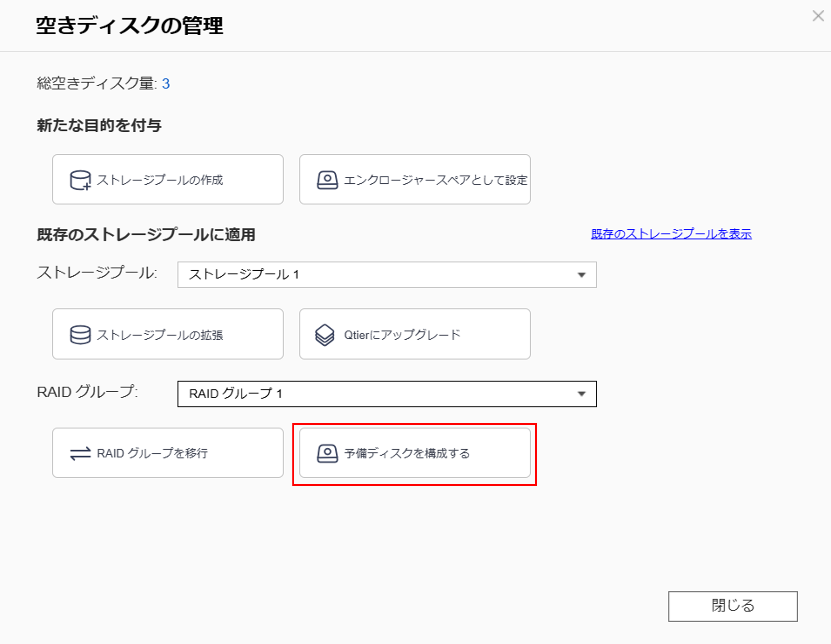The image size is (831, 644).
Task: Click the Qtier layered upgrade icon
Action: pyautogui.click(x=325, y=335)
